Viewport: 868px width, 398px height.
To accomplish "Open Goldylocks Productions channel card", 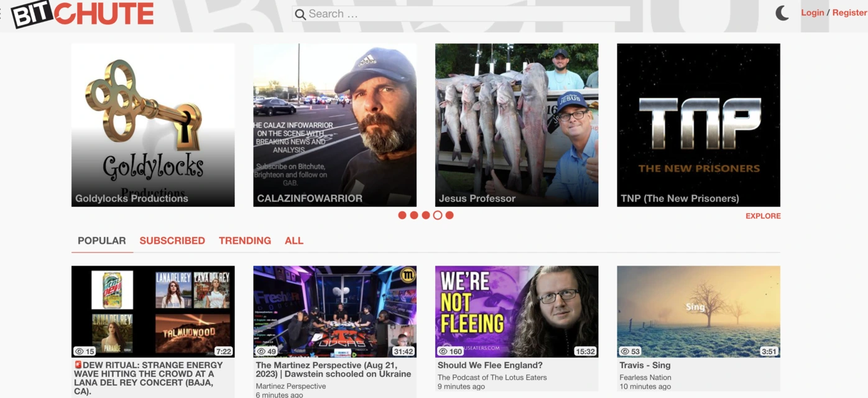I will click(x=153, y=125).
